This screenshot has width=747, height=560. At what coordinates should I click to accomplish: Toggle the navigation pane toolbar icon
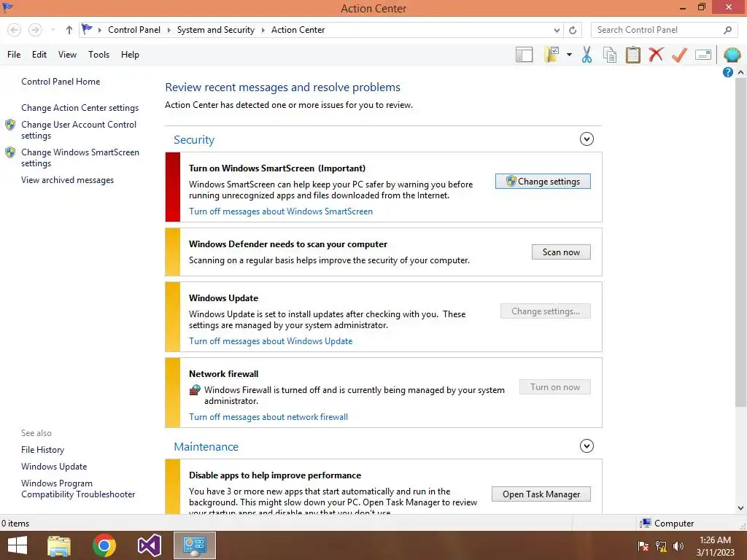pyautogui.click(x=524, y=55)
